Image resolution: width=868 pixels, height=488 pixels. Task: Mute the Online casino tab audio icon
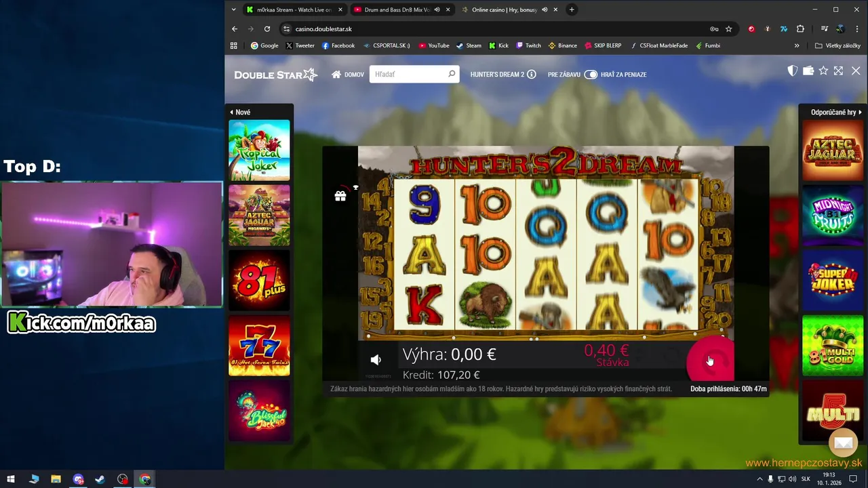point(544,9)
